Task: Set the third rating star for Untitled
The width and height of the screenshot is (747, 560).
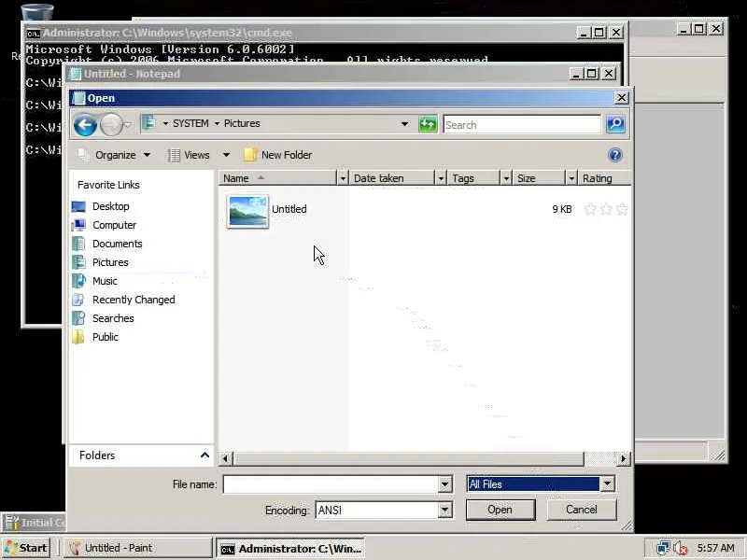Action: click(622, 208)
